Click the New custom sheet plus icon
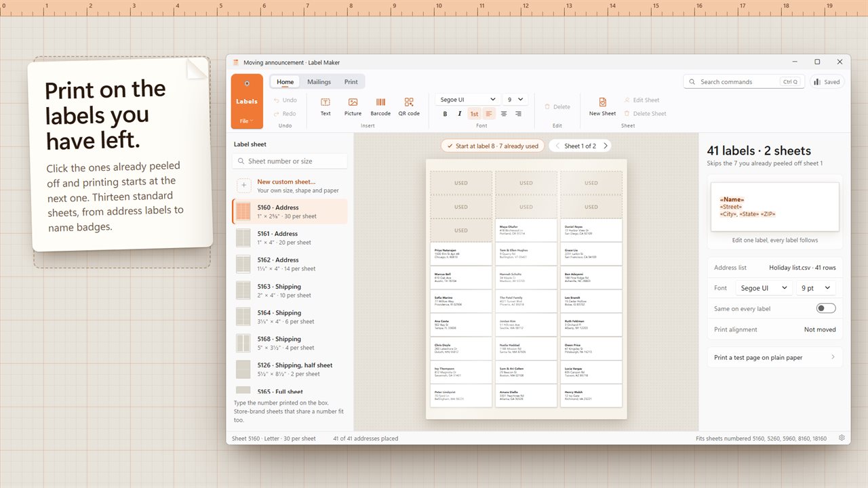Viewport: 868px width, 488px height. [x=244, y=186]
